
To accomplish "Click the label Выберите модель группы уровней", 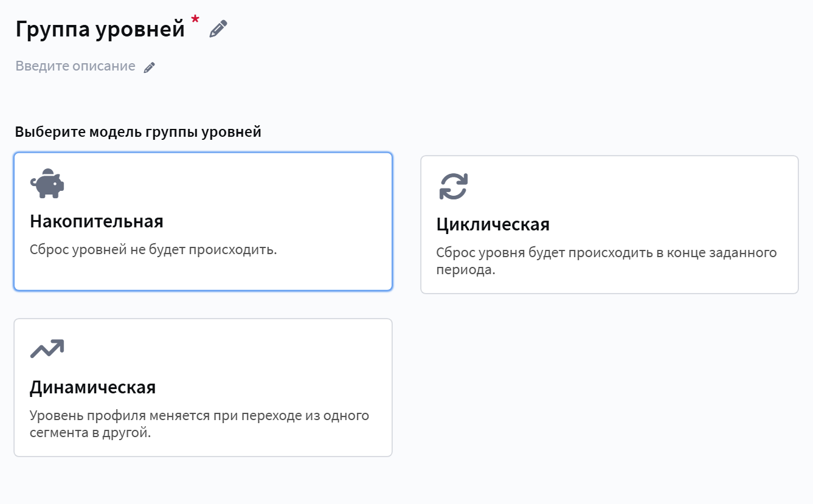I will coord(138,132).
